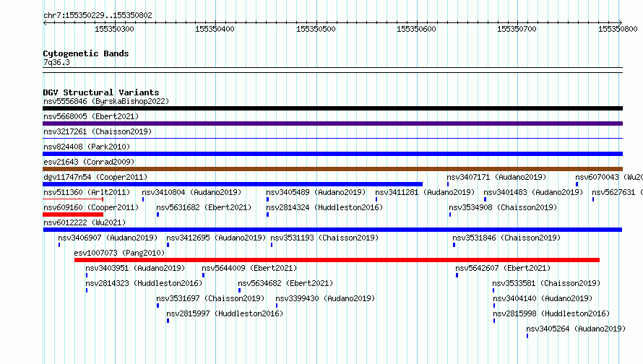Open nsv3531846 (Chaisson2019) variant label

click(x=506, y=238)
